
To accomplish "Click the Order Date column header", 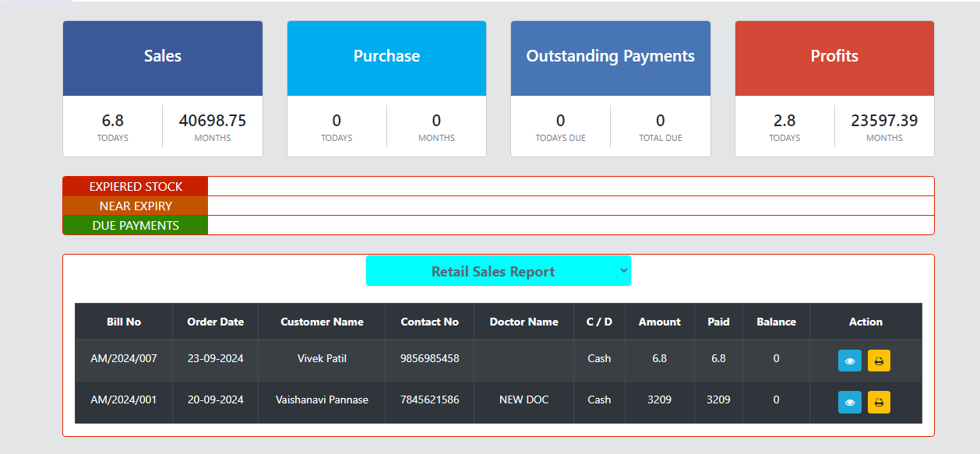I will [x=215, y=322].
